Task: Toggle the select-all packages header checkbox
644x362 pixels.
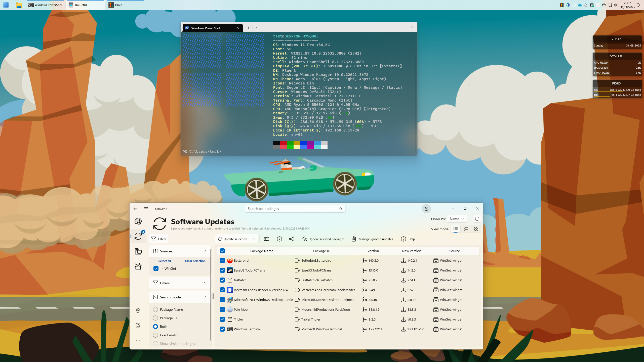Action: click(222, 251)
